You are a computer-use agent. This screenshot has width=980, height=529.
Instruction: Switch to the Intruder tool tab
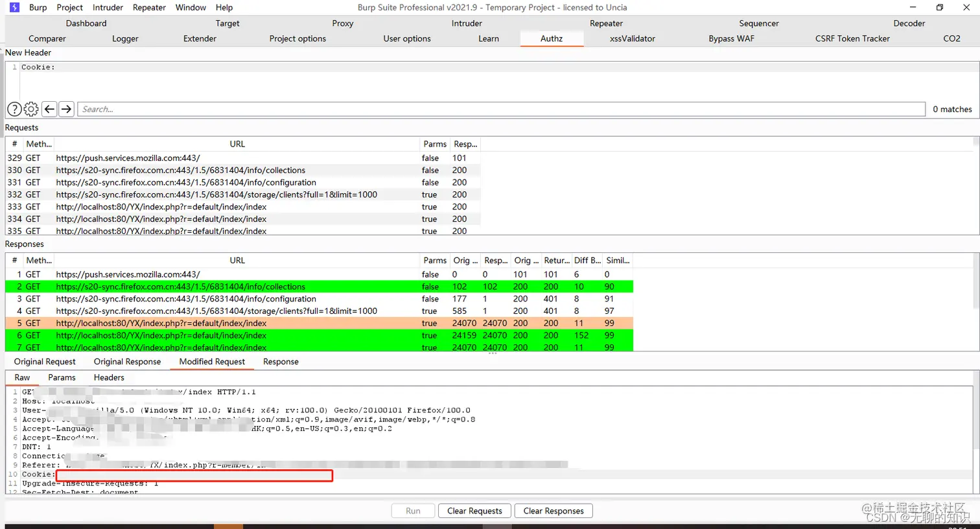click(467, 23)
